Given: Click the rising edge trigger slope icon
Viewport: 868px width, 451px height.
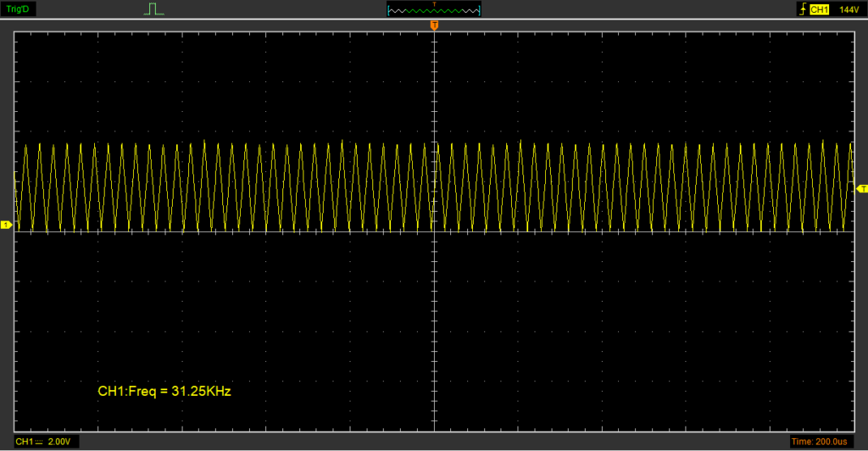Looking at the screenshot, I should (801, 9).
